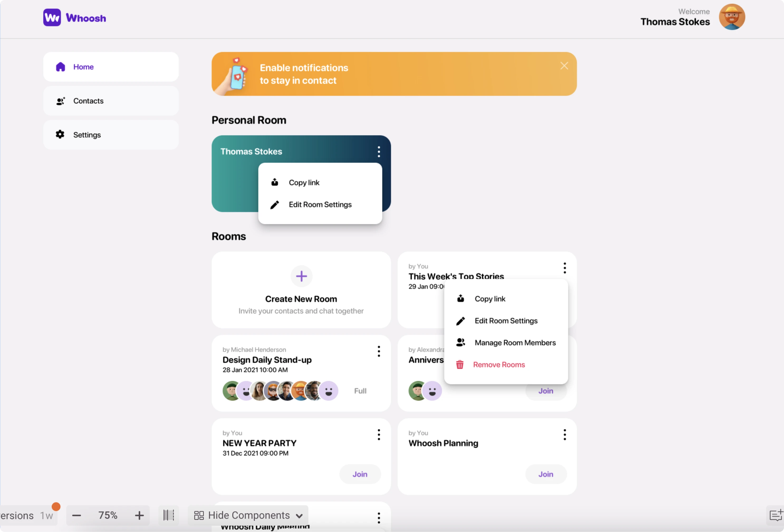Image resolution: width=784 pixels, height=532 pixels.
Task: Choose Copy link in personal room menu
Action: coord(304,182)
